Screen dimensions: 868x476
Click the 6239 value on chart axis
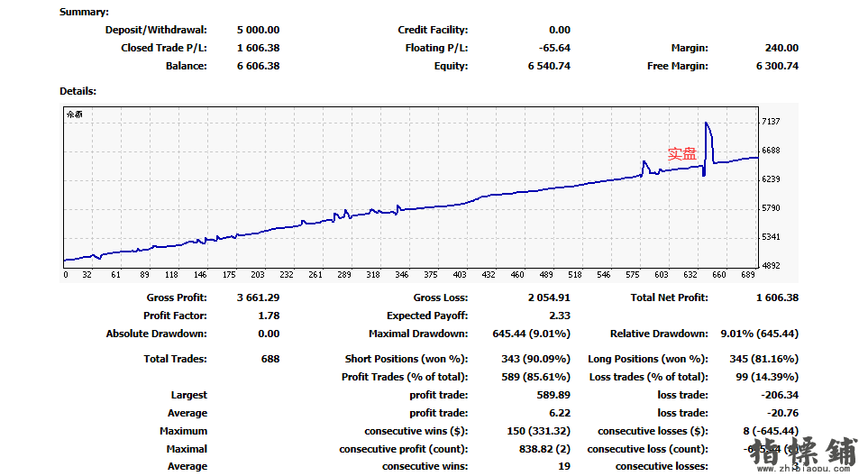[x=771, y=178]
